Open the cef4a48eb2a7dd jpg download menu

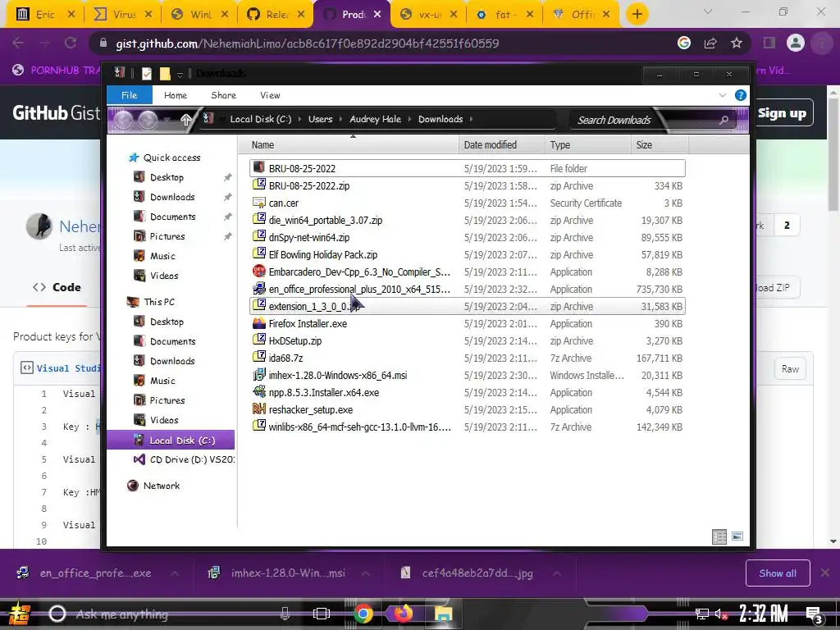pyautogui.click(x=557, y=573)
